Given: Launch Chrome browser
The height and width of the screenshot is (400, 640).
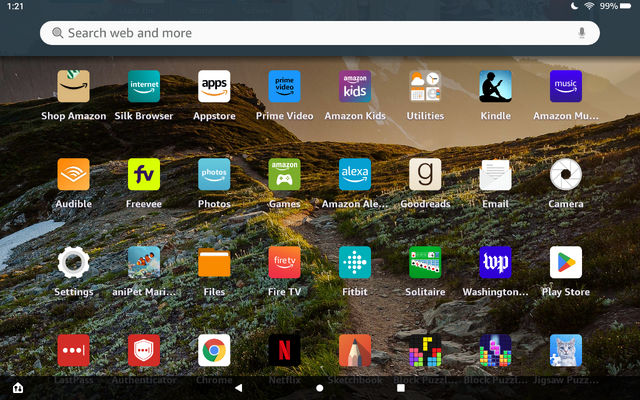Looking at the screenshot, I should pyautogui.click(x=214, y=350).
